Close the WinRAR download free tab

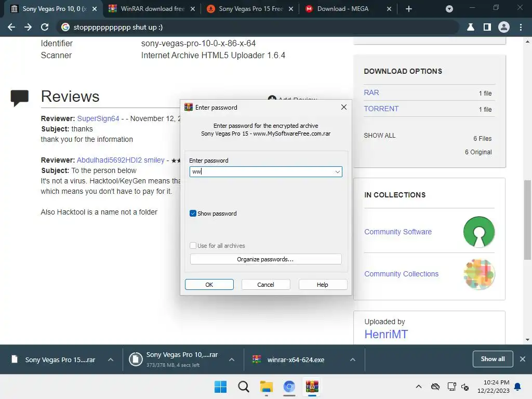coord(193,9)
